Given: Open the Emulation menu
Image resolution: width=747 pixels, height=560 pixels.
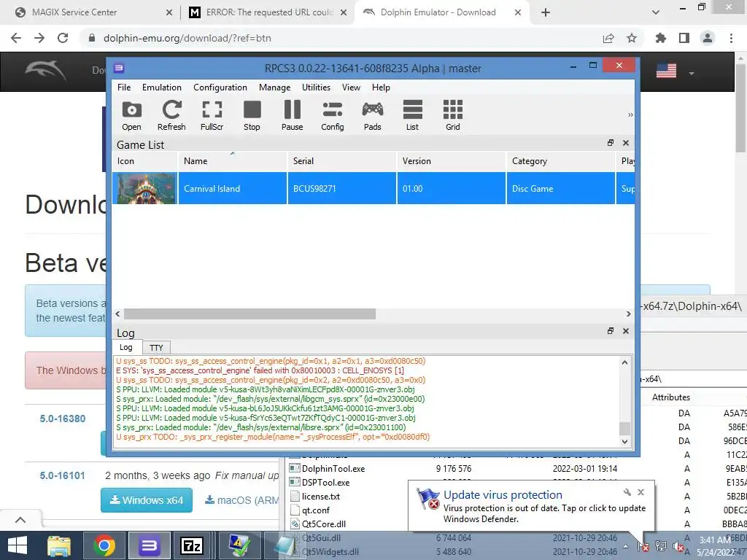Looking at the screenshot, I should tap(161, 87).
